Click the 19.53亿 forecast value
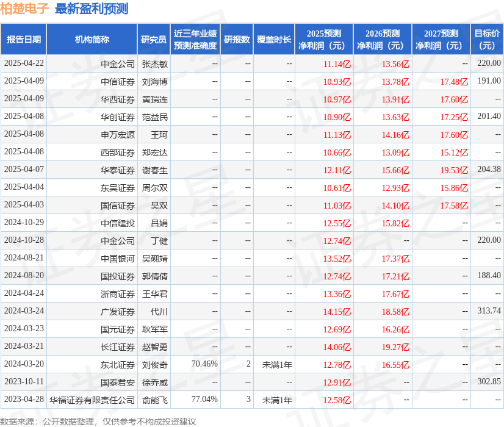The image size is (504, 427). (454, 170)
